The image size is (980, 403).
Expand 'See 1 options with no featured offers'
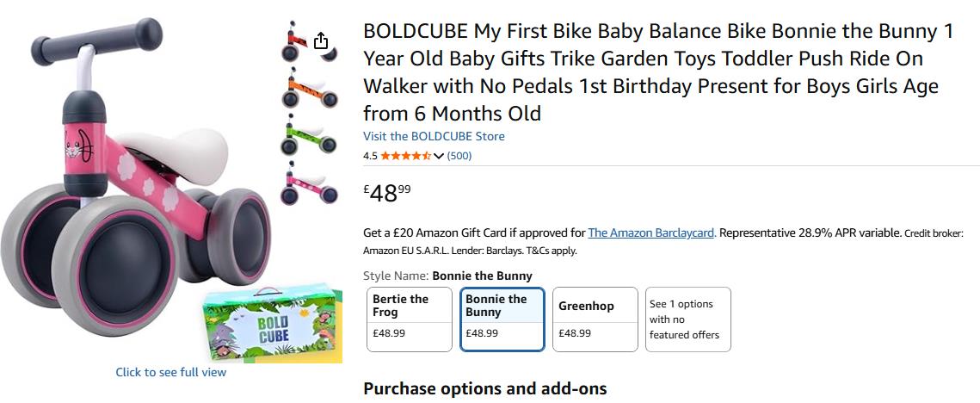pyautogui.click(x=687, y=319)
